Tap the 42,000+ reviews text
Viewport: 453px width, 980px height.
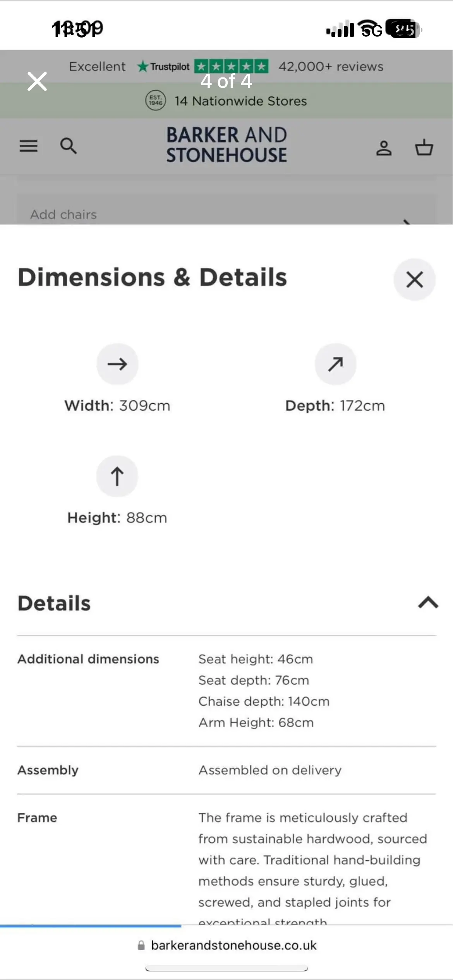click(331, 67)
